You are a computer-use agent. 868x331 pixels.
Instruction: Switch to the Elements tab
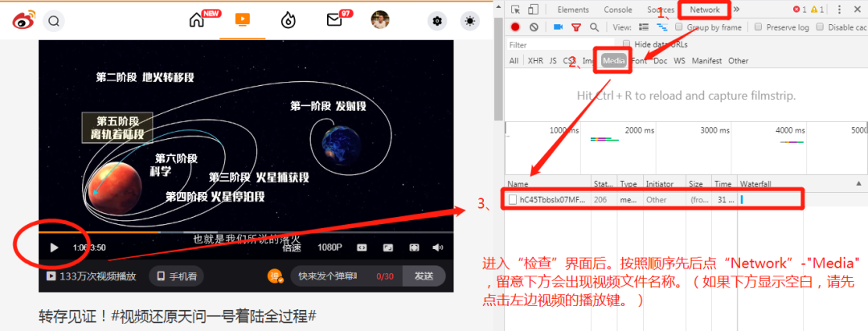(x=573, y=10)
